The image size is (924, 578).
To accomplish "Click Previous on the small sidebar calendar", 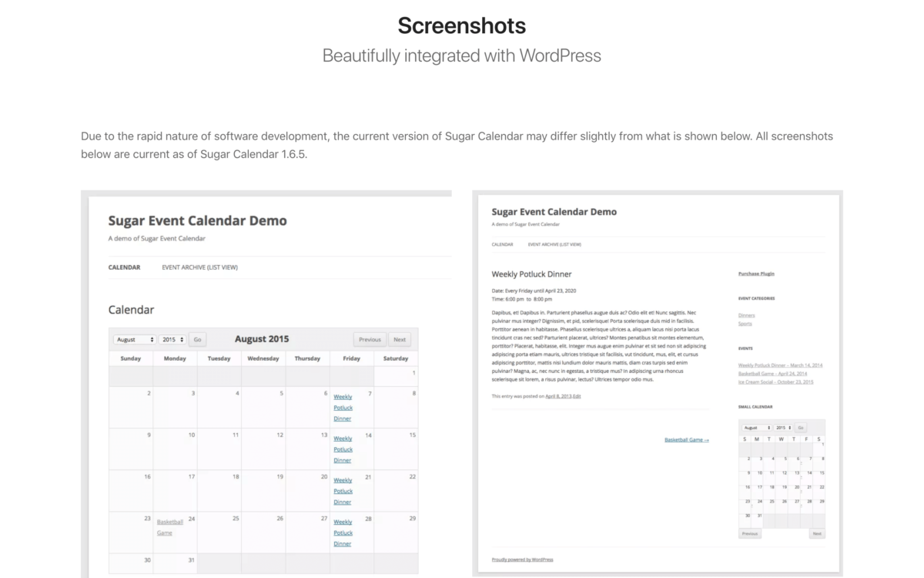I will point(749,533).
